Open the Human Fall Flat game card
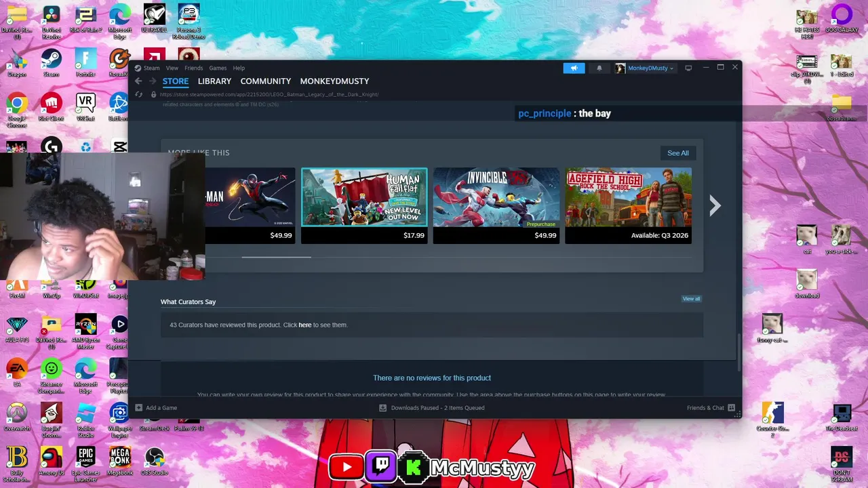The height and width of the screenshot is (488, 868). click(364, 206)
